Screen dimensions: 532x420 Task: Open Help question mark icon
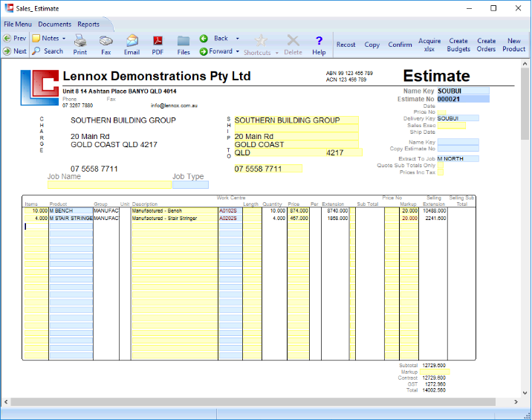tap(319, 41)
